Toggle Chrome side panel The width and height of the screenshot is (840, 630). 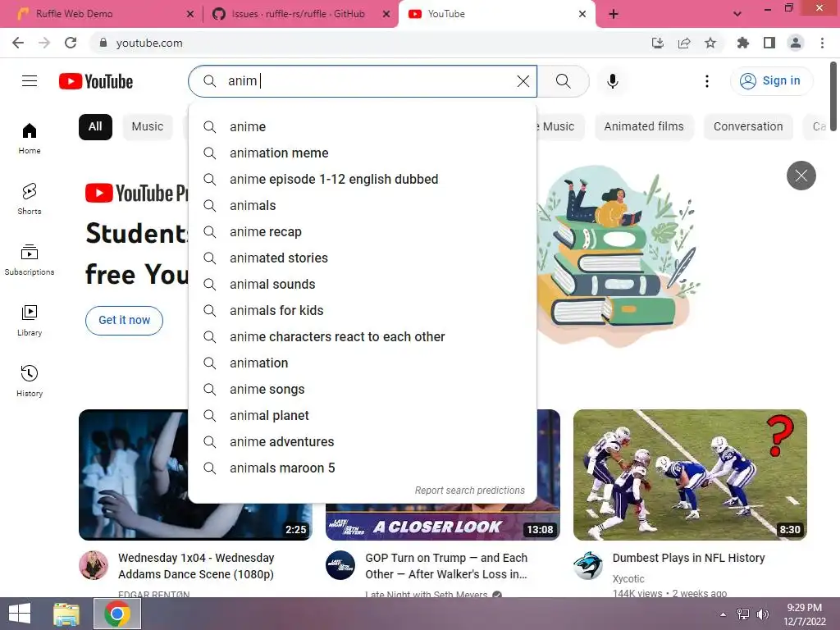click(769, 43)
